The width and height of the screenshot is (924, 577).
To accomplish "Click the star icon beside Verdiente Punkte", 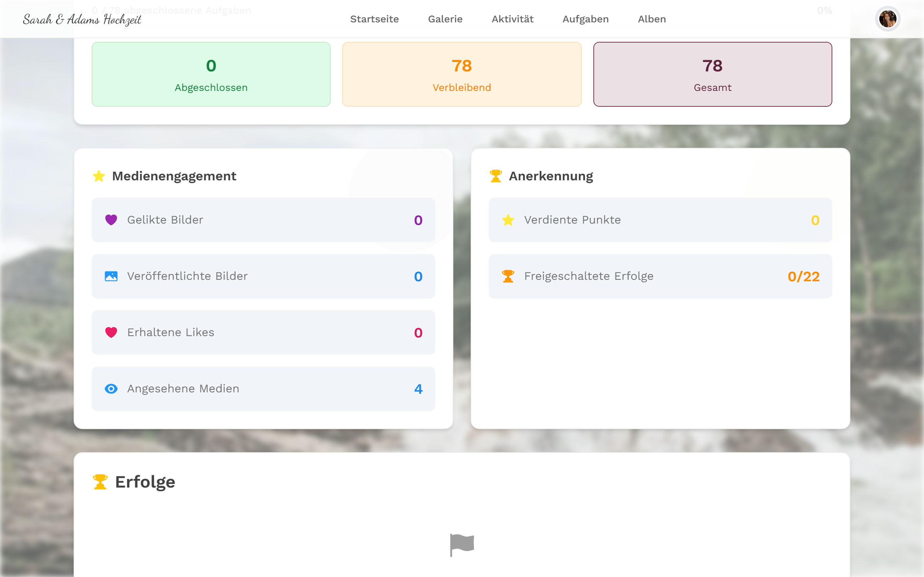I will coord(508,220).
